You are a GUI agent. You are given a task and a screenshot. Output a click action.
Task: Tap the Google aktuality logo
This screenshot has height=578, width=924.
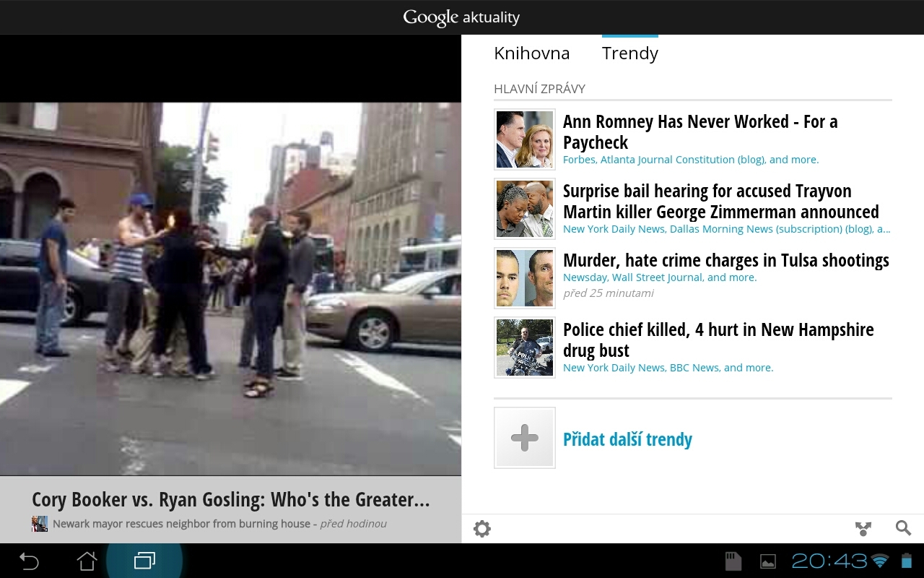click(461, 17)
